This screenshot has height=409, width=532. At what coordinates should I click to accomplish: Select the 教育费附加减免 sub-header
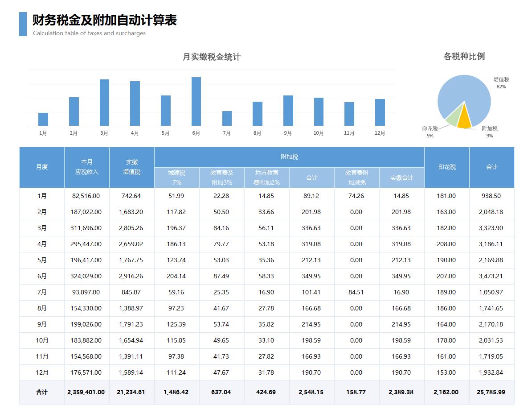[x=356, y=178]
